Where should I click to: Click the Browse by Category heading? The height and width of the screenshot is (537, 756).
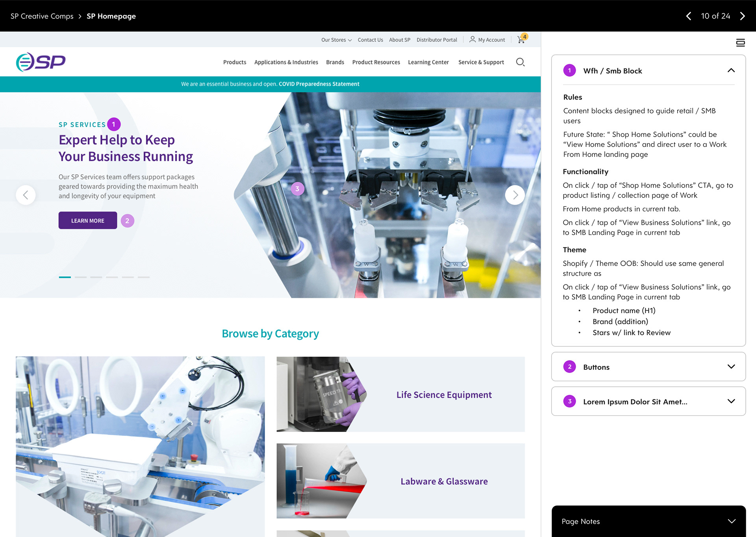click(x=270, y=334)
